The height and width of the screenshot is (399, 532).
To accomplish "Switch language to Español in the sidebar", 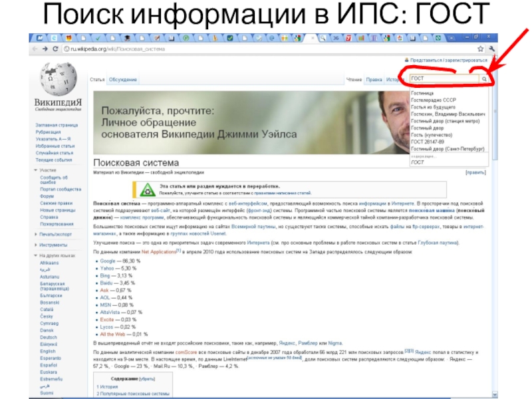I will point(49,365).
